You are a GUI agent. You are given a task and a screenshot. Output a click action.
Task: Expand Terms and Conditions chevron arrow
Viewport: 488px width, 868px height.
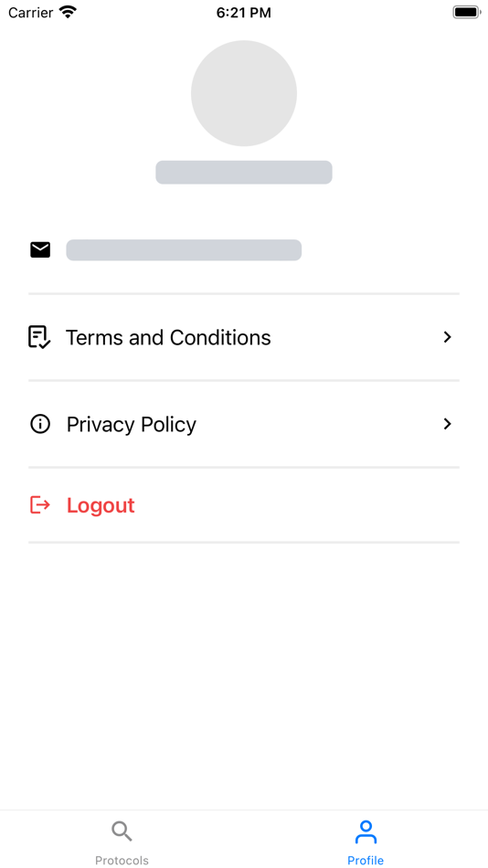point(448,337)
